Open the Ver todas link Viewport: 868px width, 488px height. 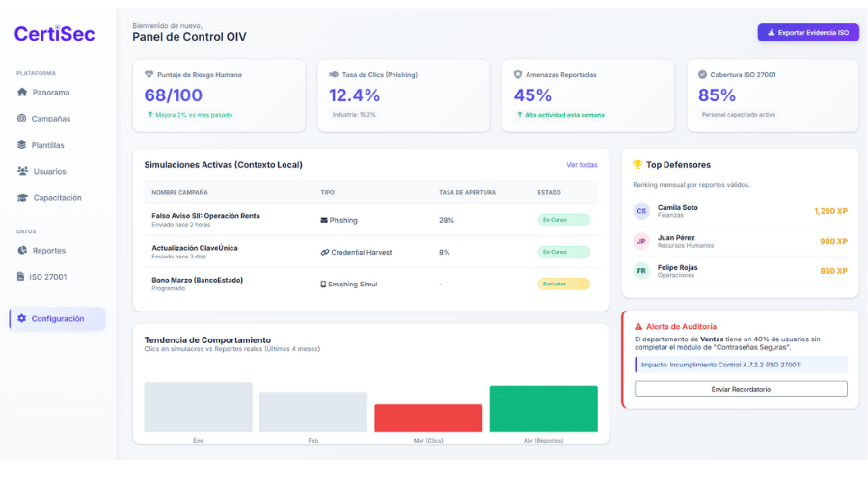point(587,165)
